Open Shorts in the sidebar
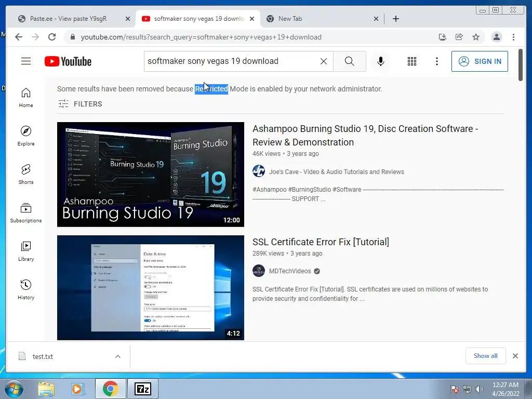Image resolution: width=532 pixels, height=399 pixels. (26, 175)
